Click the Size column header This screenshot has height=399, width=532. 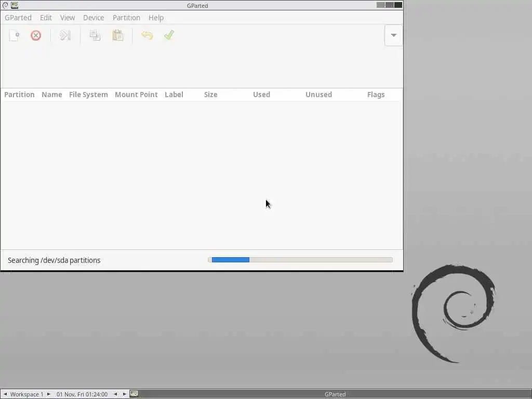point(211,95)
